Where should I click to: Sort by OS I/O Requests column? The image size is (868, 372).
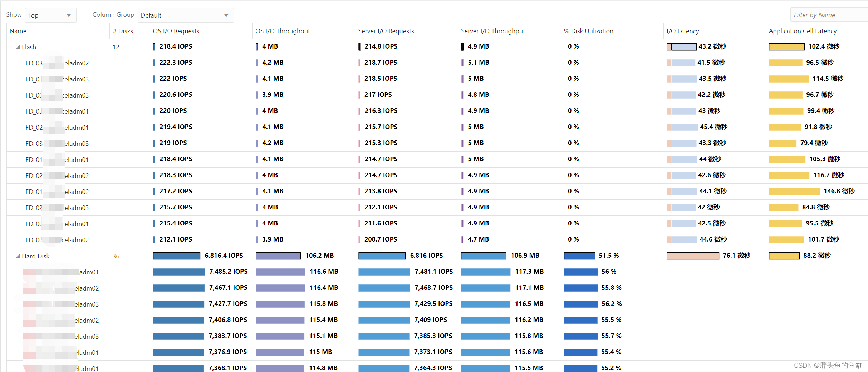pyautogui.click(x=176, y=31)
